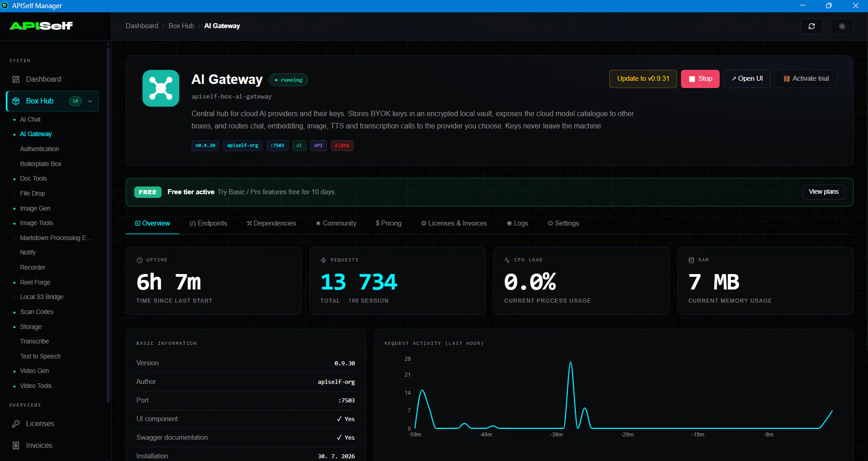This screenshot has height=461, width=868.
Task: Select the Community tab
Action: coord(336,223)
